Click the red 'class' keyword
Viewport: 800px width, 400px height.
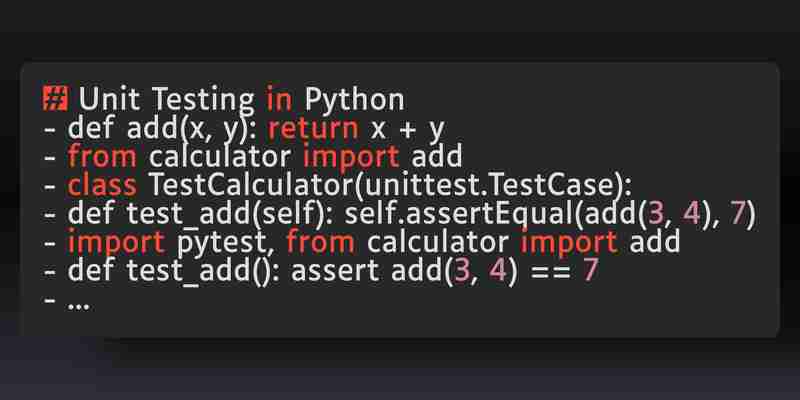tap(102, 185)
